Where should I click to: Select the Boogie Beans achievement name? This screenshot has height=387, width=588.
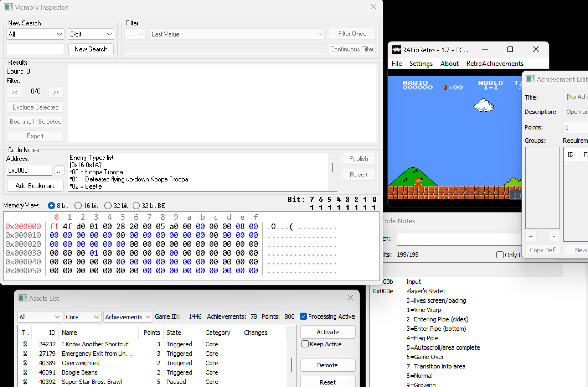pos(80,372)
